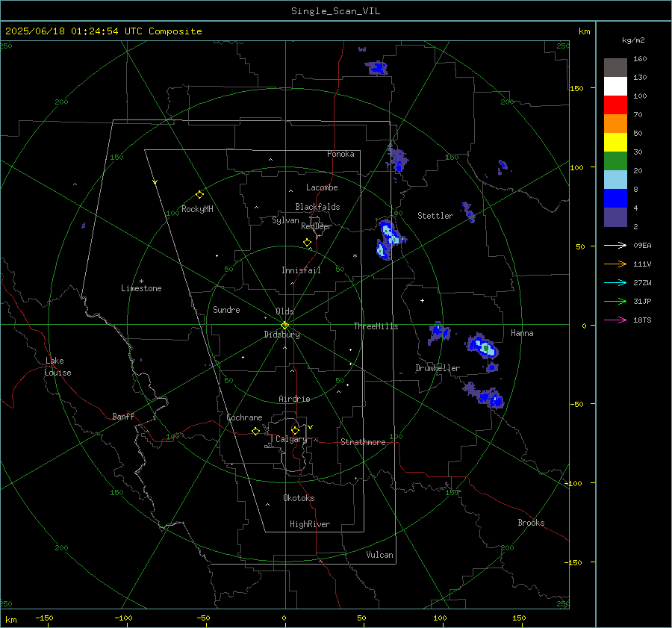The width and height of the screenshot is (672, 628).
Task: Click the storm cell southeast of Drumheller
Action: [x=485, y=395]
